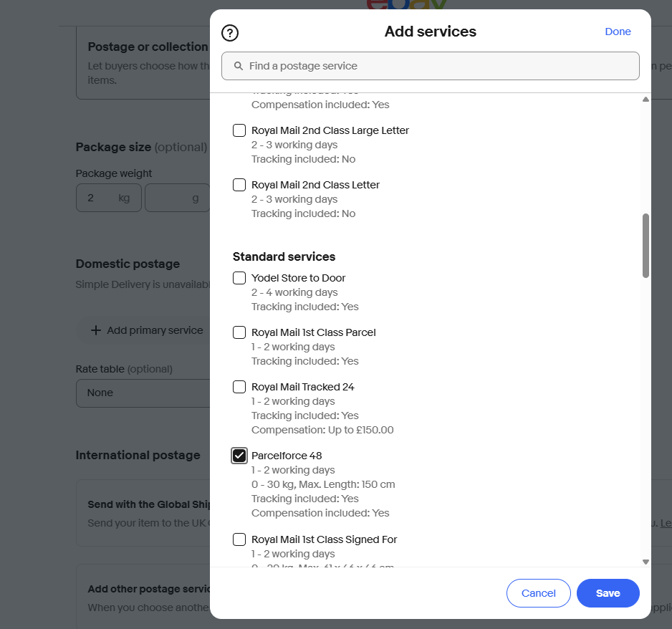Enable Royal Mail Tracked 24 service
The image size is (672, 629).
(x=239, y=387)
